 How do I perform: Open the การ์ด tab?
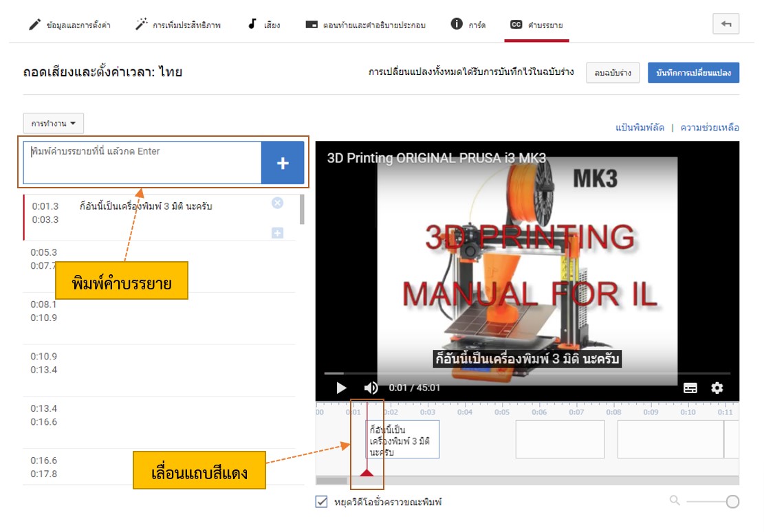tap(468, 25)
